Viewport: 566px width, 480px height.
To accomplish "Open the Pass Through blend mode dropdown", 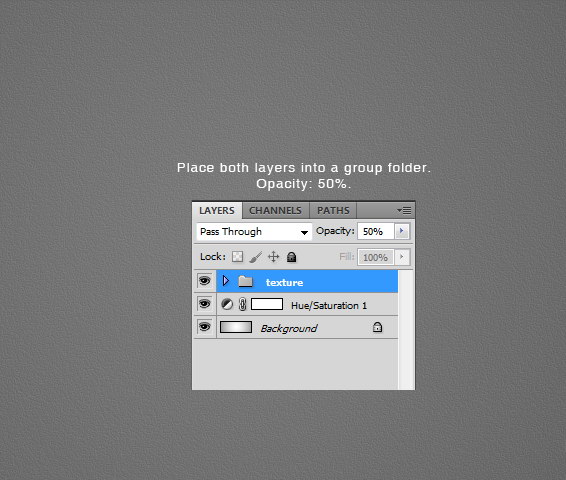I will point(254,232).
